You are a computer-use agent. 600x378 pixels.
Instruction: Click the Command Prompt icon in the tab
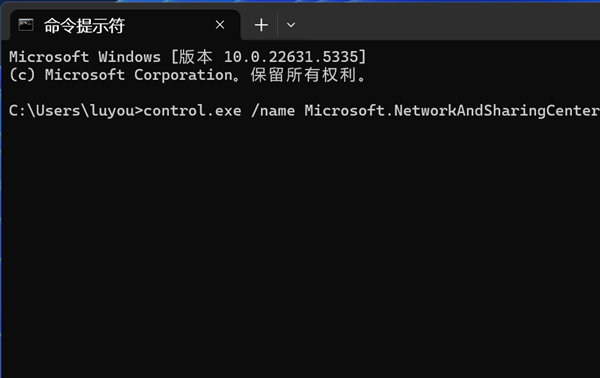26,25
